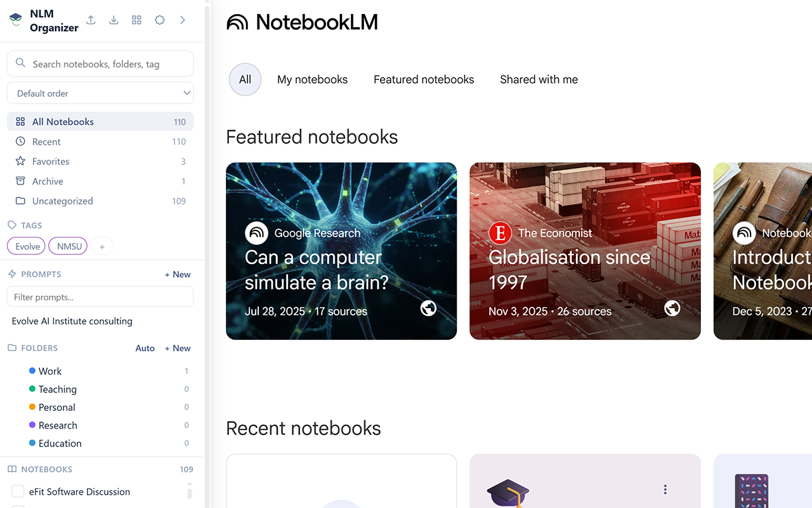This screenshot has width=812, height=508.
Task: Open the three-dot menu on the graduation cap notebook
Action: tap(665, 490)
